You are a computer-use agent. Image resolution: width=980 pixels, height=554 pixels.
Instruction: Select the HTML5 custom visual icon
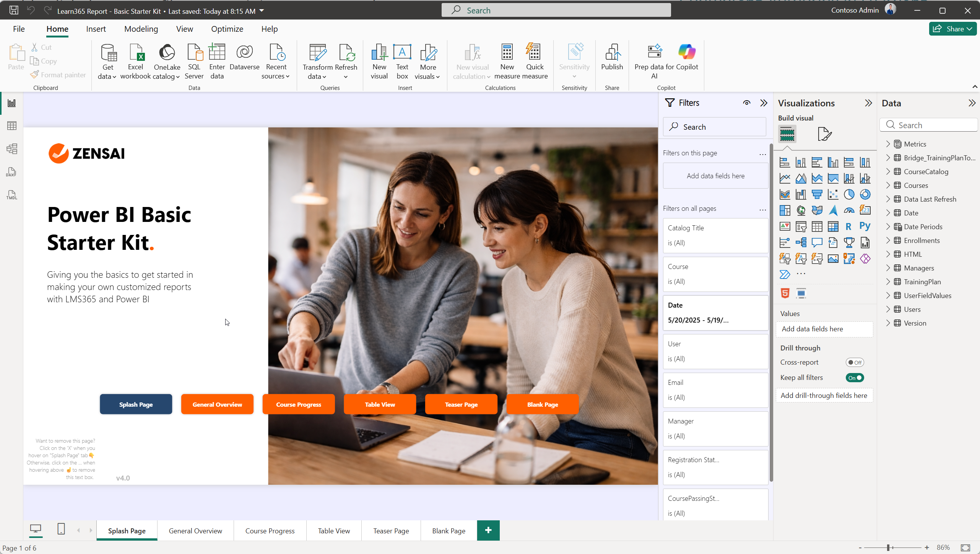click(785, 293)
